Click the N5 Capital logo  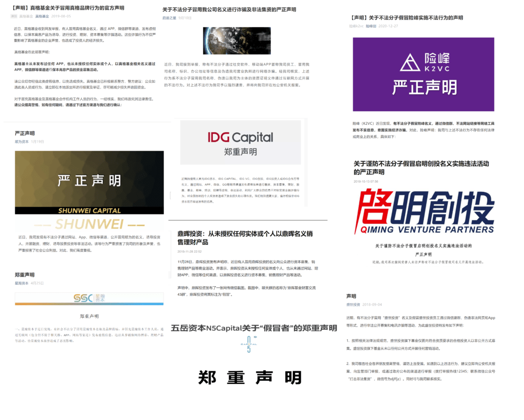248,344
